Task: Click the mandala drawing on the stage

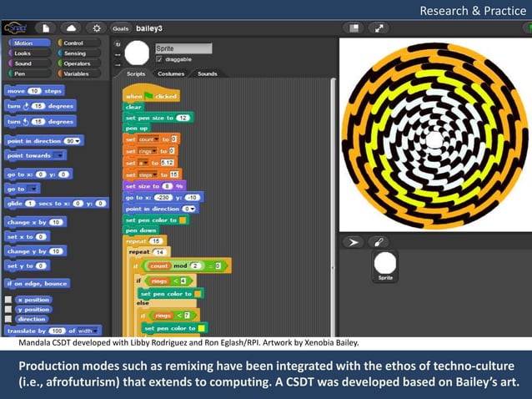Action: [434, 136]
